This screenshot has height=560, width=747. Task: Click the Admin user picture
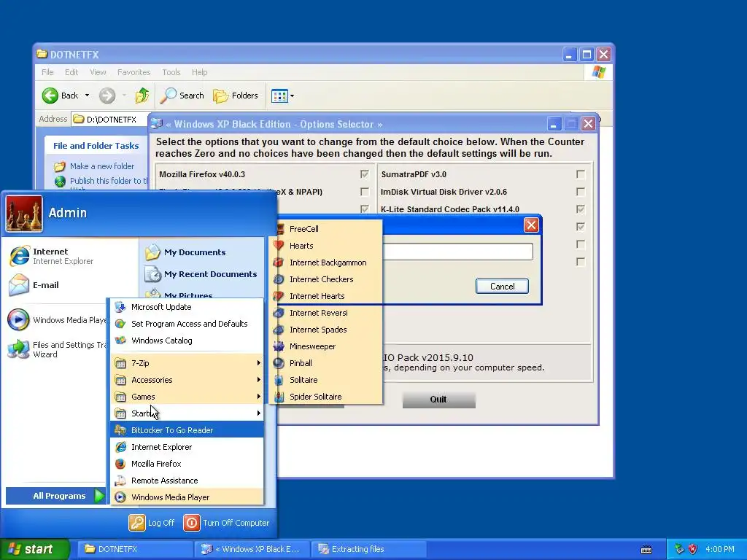[x=24, y=214]
